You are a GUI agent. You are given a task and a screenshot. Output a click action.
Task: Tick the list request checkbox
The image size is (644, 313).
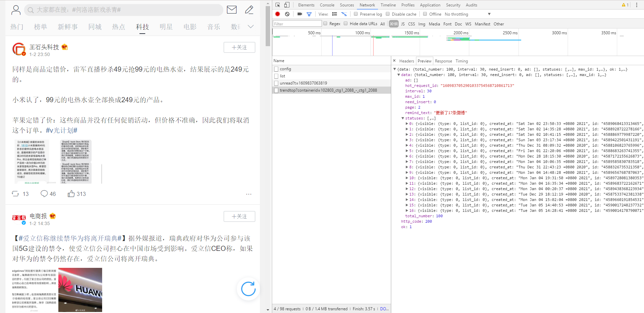pyautogui.click(x=276, y=76)
